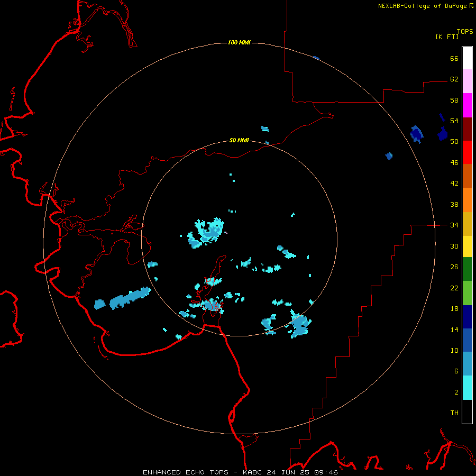Click the NEXLAB-College of DuPage credit text
Viewport: 476px width, 476px height.
(422, 6)
